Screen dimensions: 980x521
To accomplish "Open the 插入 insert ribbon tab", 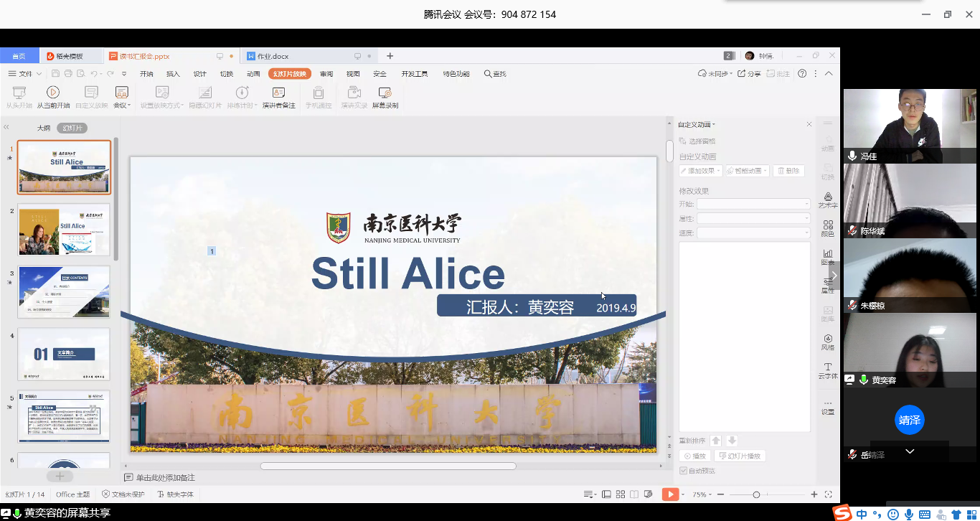I will coord(173,74).
